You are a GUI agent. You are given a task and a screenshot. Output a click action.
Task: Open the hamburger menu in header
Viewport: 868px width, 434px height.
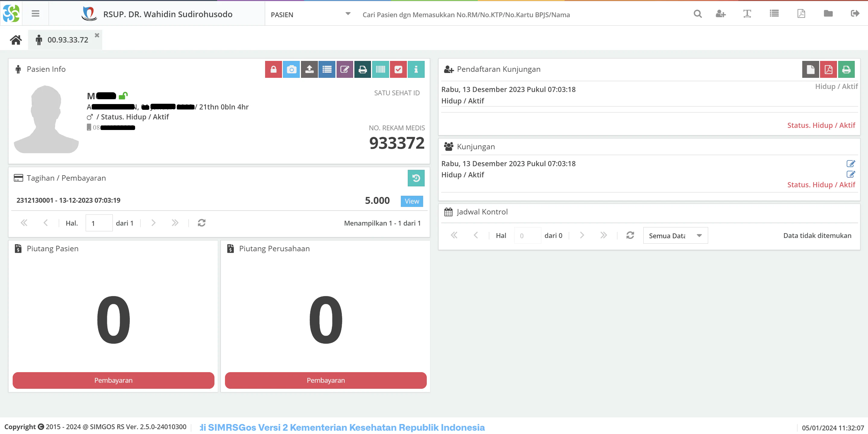pos(35,14)
